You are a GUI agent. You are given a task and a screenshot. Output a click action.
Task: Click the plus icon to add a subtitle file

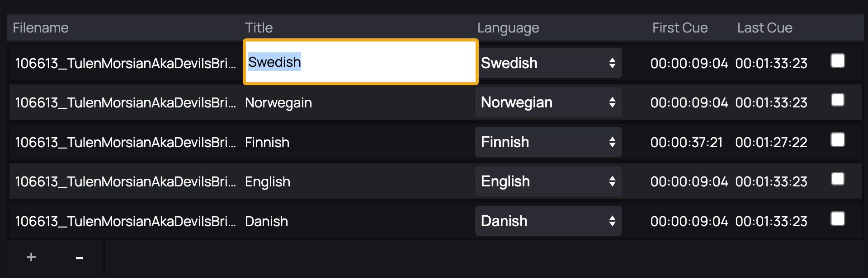coord(31,257)
